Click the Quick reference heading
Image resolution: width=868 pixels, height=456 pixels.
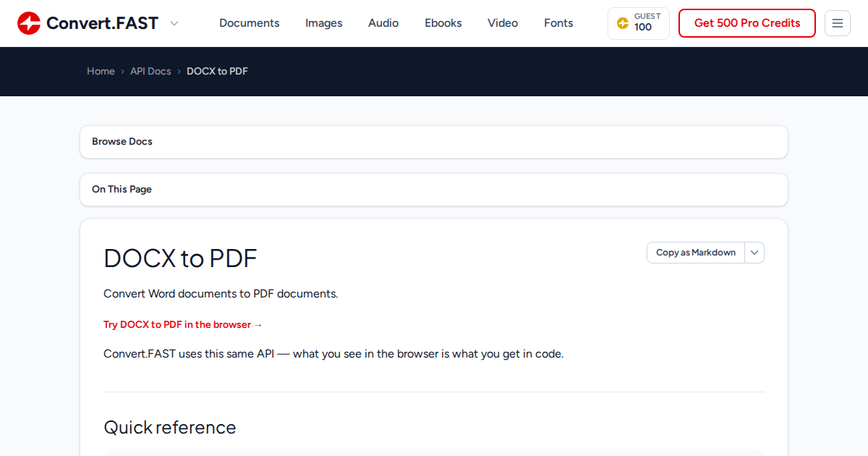[x=170, y=427]
